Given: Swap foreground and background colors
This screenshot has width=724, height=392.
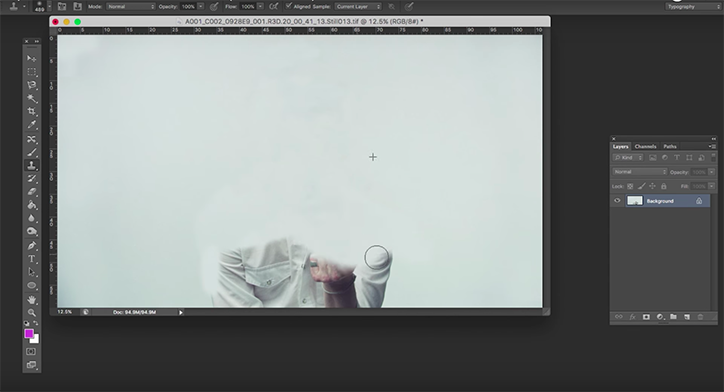Looking at the screenshot, I should point(36,323).
